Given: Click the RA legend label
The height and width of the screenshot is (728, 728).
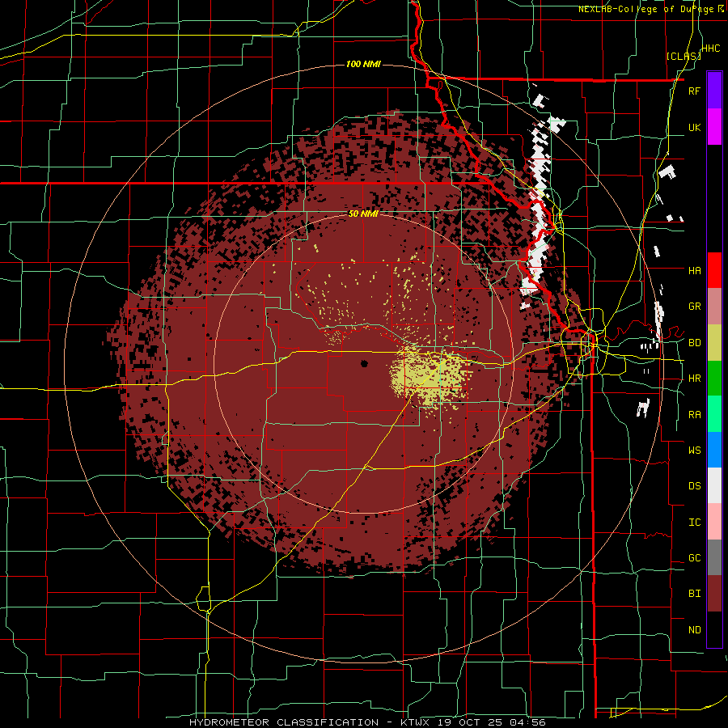Looking at the screenshot, I should pyautogui.click(x=694, y=415).
